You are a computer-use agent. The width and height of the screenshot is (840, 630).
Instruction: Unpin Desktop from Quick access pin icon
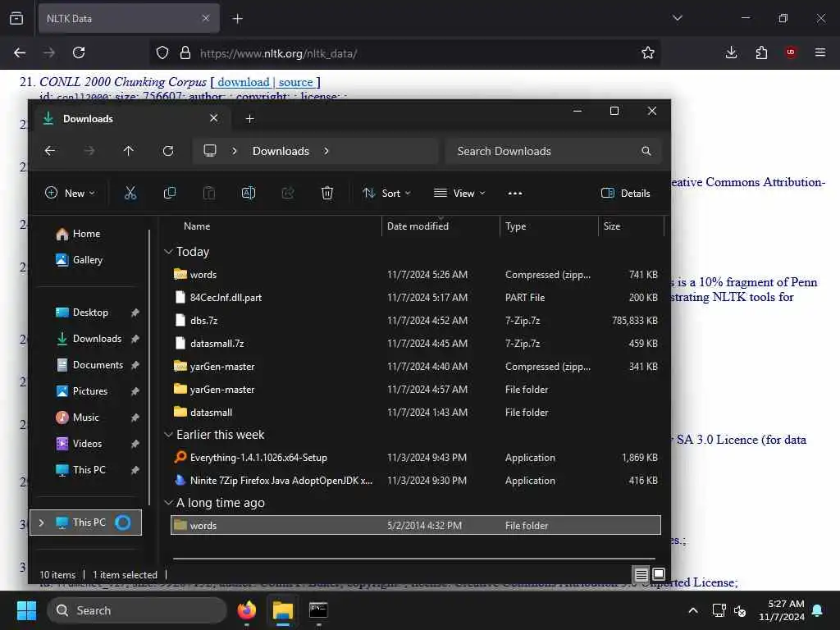tap(135, 313)
